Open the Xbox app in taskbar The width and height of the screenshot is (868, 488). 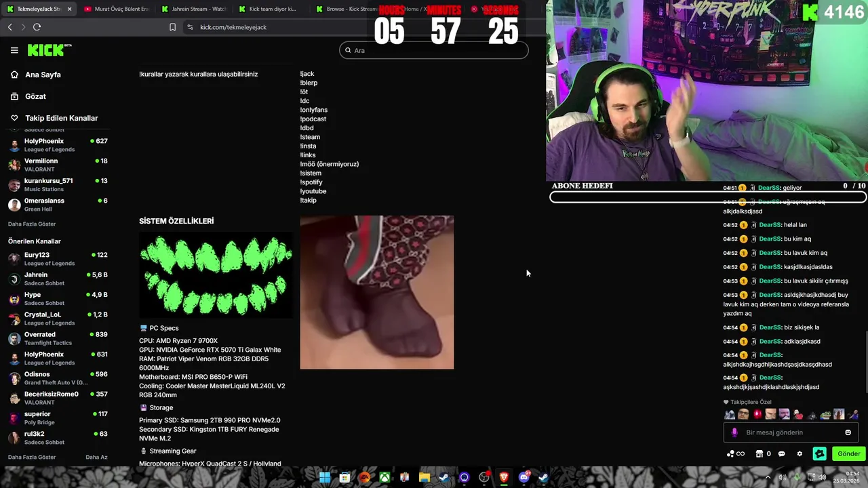384,477
